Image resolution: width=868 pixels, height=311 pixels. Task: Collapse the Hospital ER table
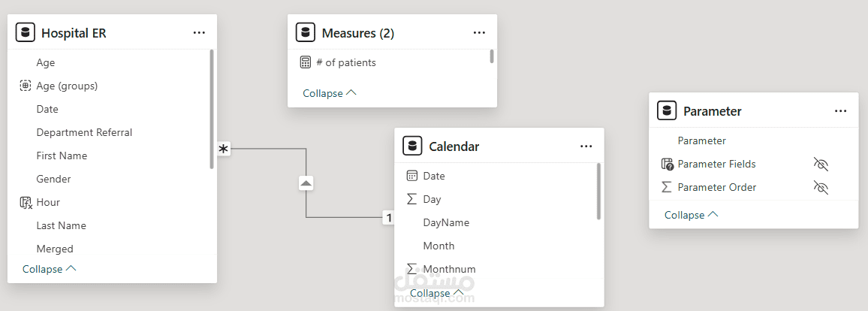point(50,269)
